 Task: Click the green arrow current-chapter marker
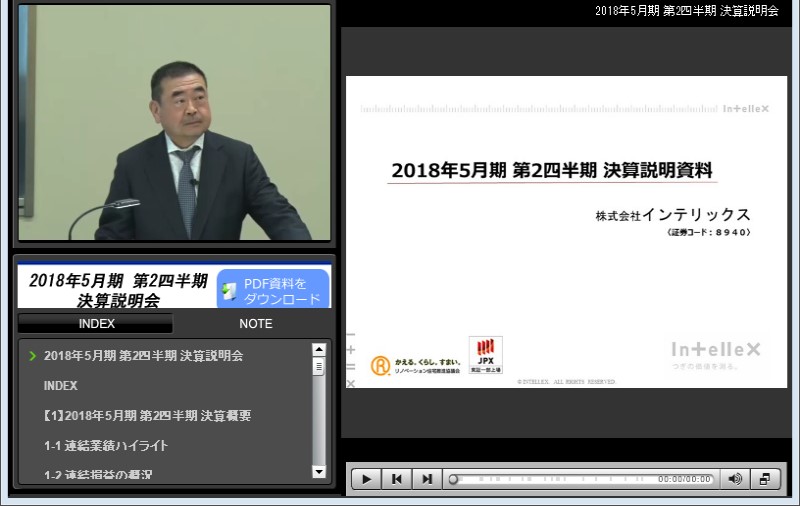[33, 356]
